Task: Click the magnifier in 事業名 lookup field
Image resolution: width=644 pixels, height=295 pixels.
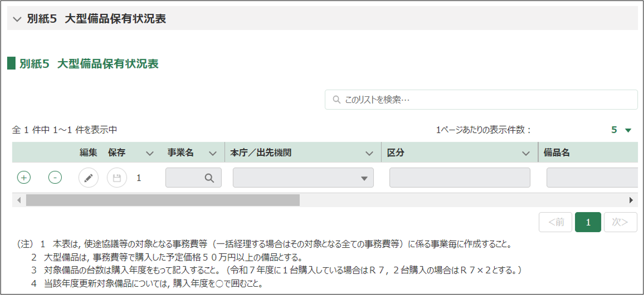Action: pos(209,178)
